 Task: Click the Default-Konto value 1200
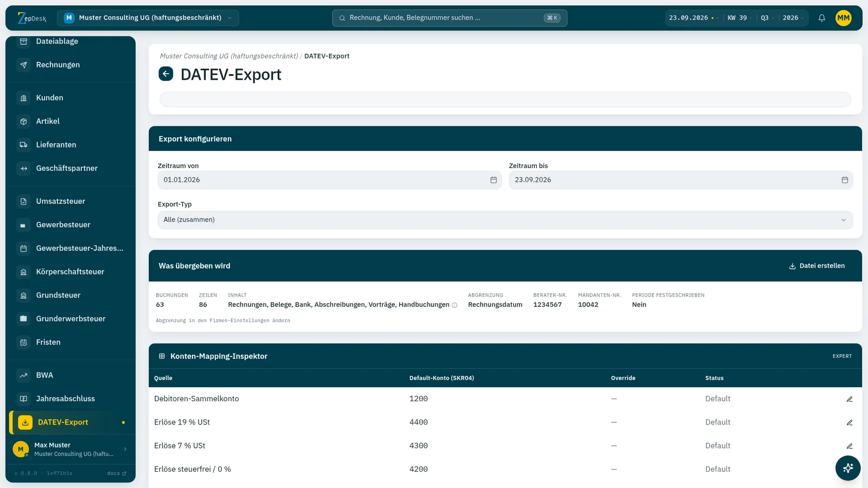418,399
